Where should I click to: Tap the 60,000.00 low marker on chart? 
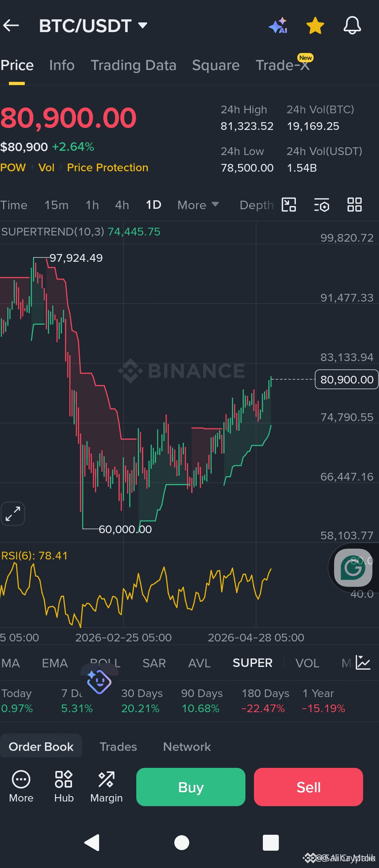125,529
